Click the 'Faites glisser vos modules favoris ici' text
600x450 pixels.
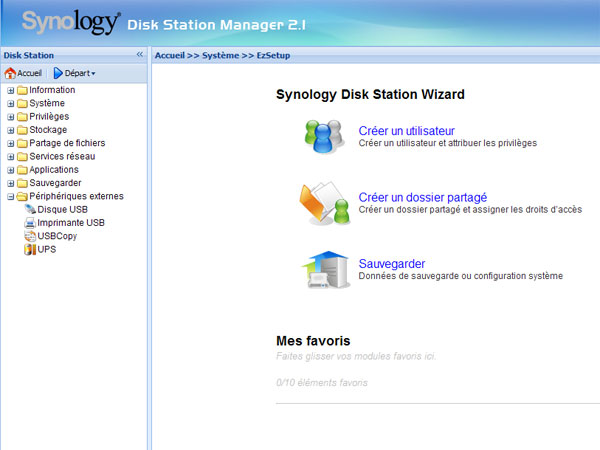coord(356,357)
